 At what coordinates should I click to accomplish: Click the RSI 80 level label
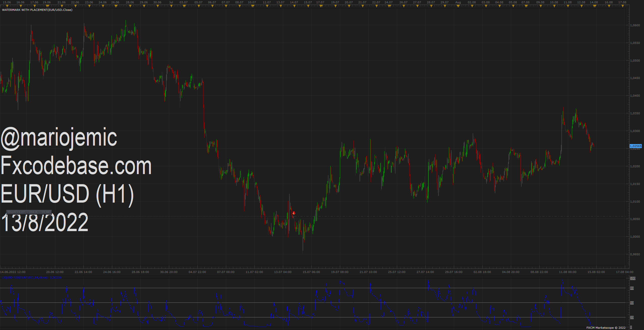point(632,288)
